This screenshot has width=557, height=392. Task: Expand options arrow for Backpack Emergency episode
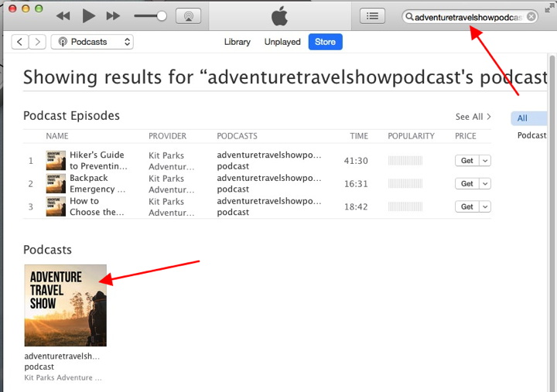[485, 183]
